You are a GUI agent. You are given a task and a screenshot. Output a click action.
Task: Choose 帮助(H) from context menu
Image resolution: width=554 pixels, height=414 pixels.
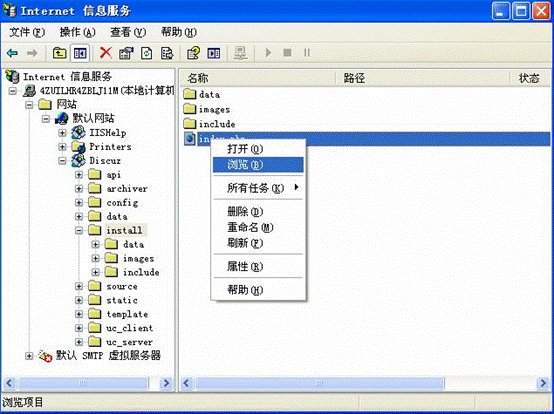tap(258, 290)
